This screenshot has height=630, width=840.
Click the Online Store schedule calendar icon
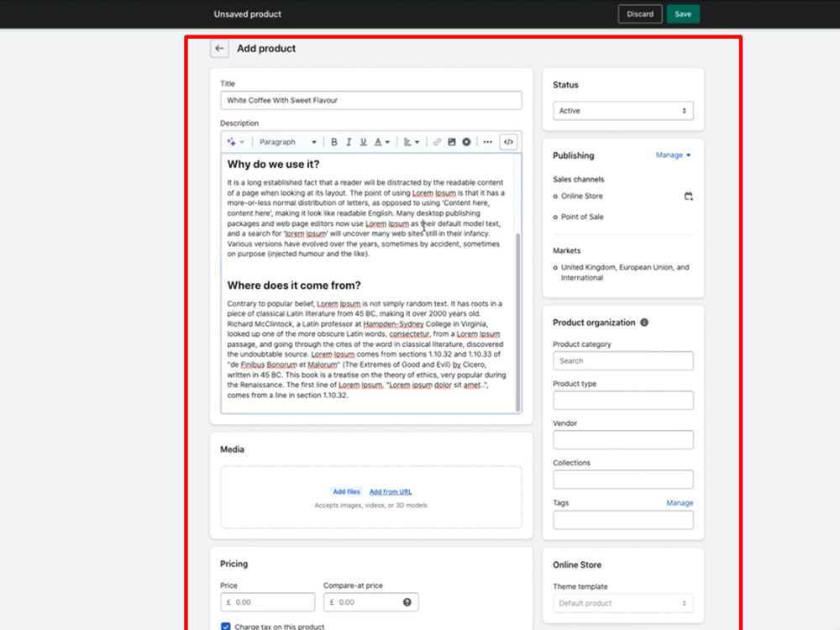coord(689,197)
